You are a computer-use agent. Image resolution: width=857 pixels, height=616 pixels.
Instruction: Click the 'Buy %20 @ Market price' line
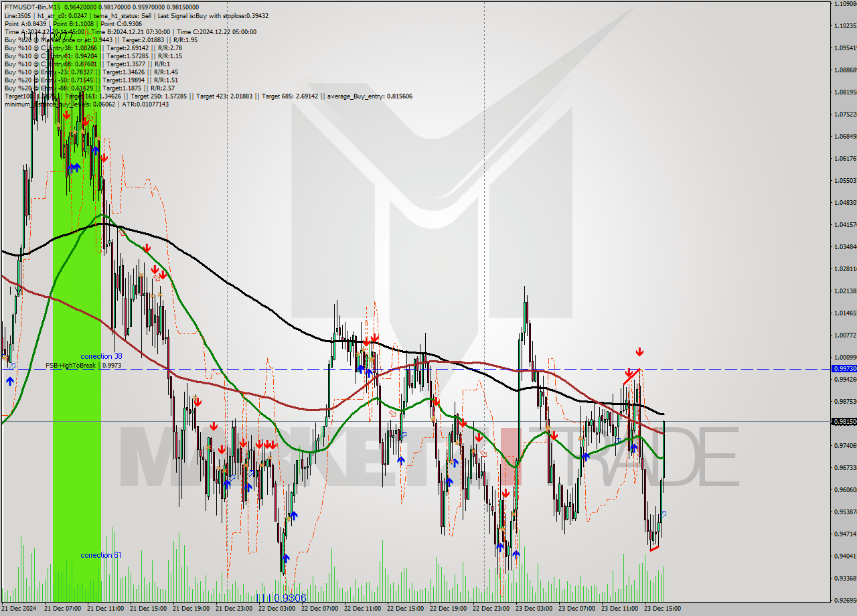(101, 40)
